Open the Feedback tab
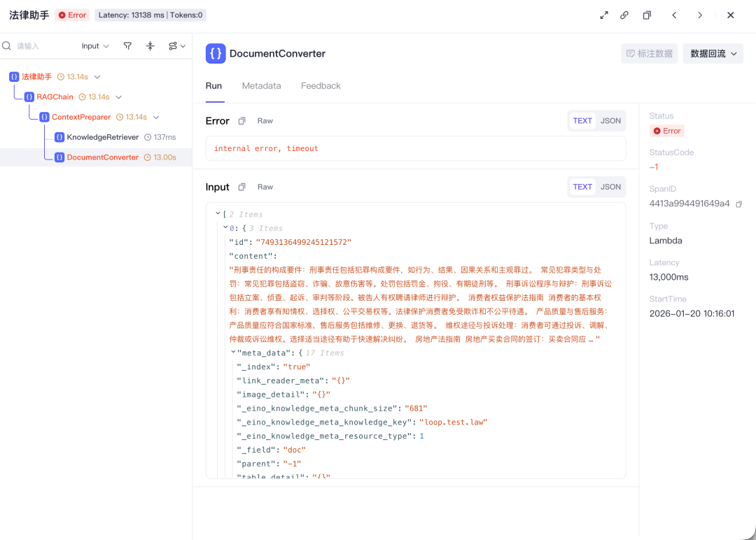This screenshot has width=756, height=540. (x=321, y=86)
